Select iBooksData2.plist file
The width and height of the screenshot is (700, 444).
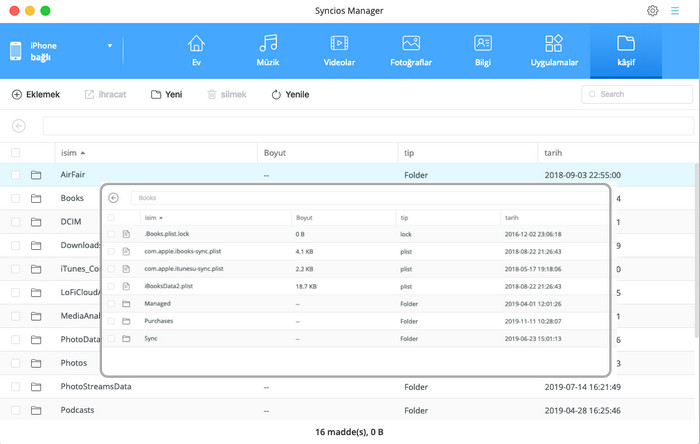coord(168,286)
